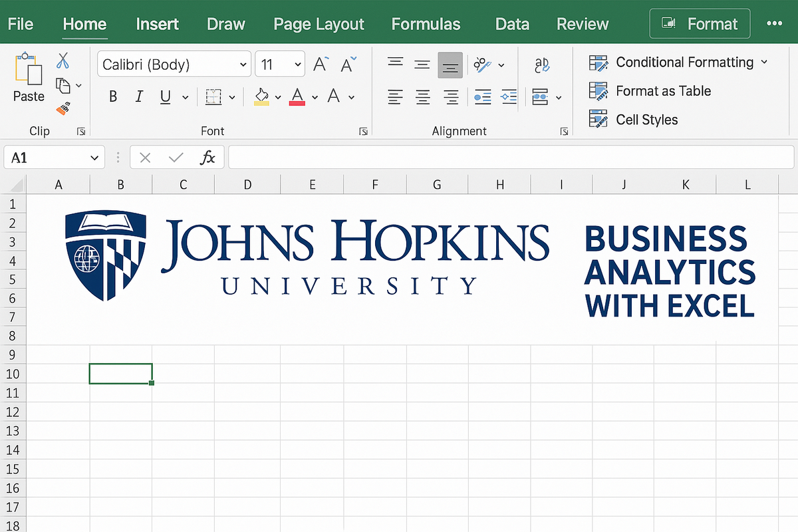The image size is (798, 532).
Task: Expand the orientation dropdown arrow
Action: [x=501, y=65]
